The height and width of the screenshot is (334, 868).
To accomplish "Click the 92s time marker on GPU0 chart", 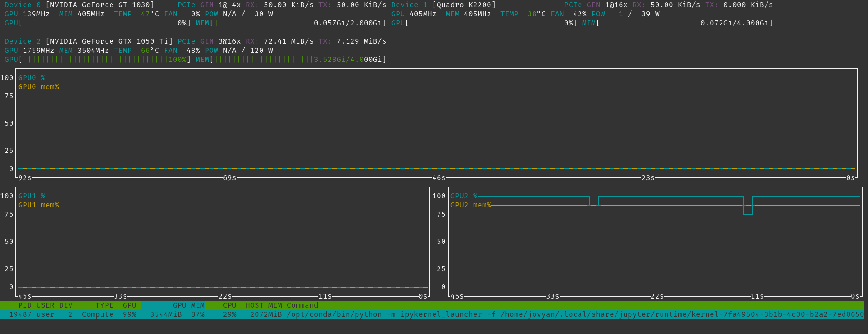I will (x=25, y=178).
